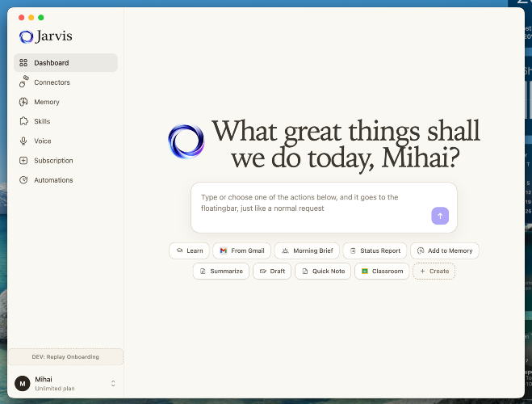Select the Add to Memory action
Image resolution: width=532 pixels, height=404 pixels.
445,250
